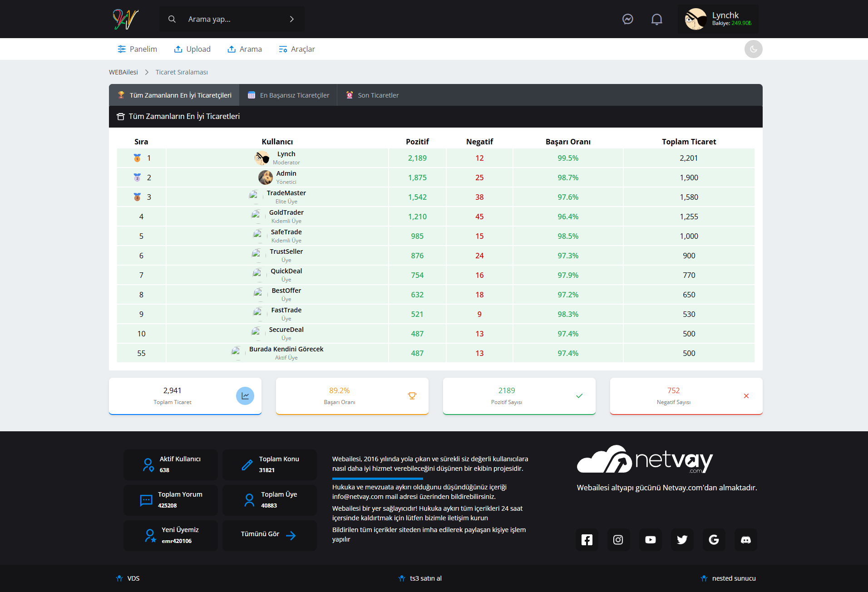The image size is (868, 592).
Task: Click the bronze medal icon in row 3
Action: 137,197
